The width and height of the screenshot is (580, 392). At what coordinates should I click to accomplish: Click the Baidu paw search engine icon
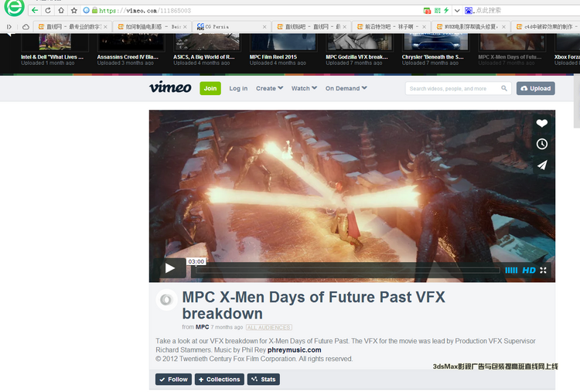469,10
